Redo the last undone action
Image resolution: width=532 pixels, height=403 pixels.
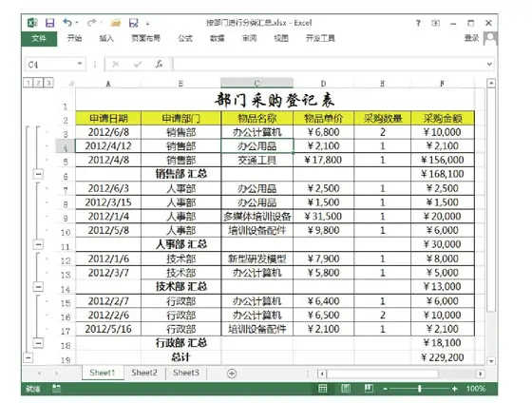point(91,23)
